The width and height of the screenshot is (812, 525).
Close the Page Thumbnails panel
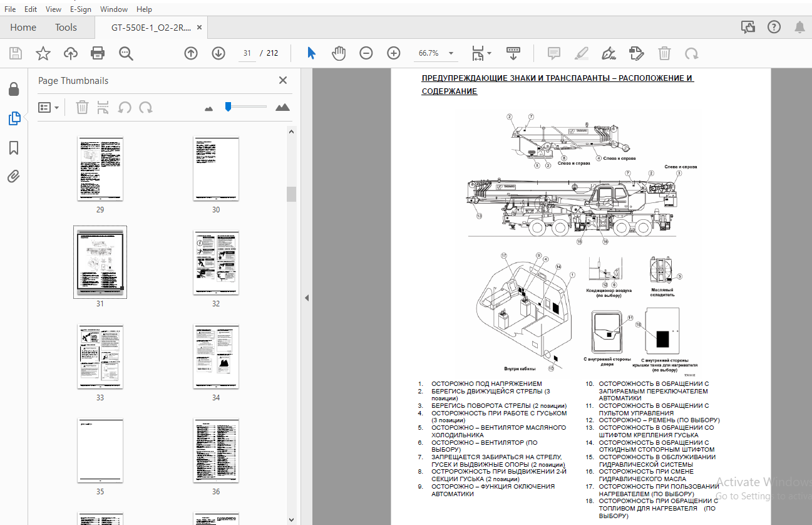coord(283,80)
